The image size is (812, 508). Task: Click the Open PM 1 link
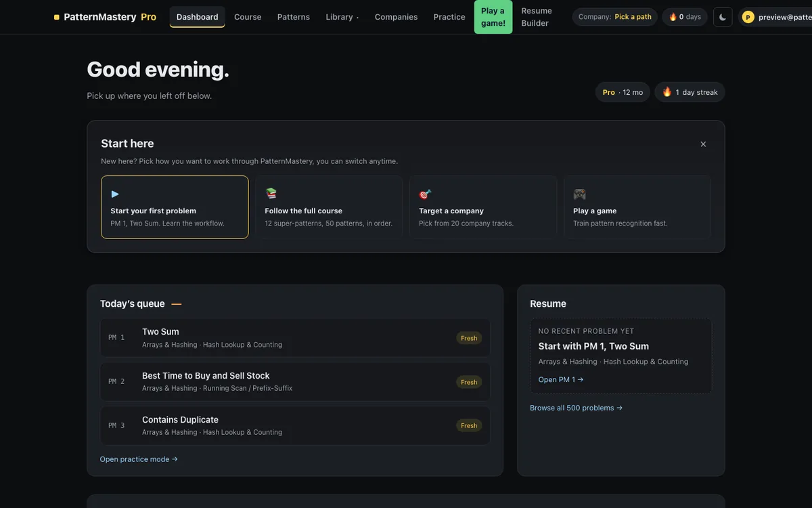(561, 379)
